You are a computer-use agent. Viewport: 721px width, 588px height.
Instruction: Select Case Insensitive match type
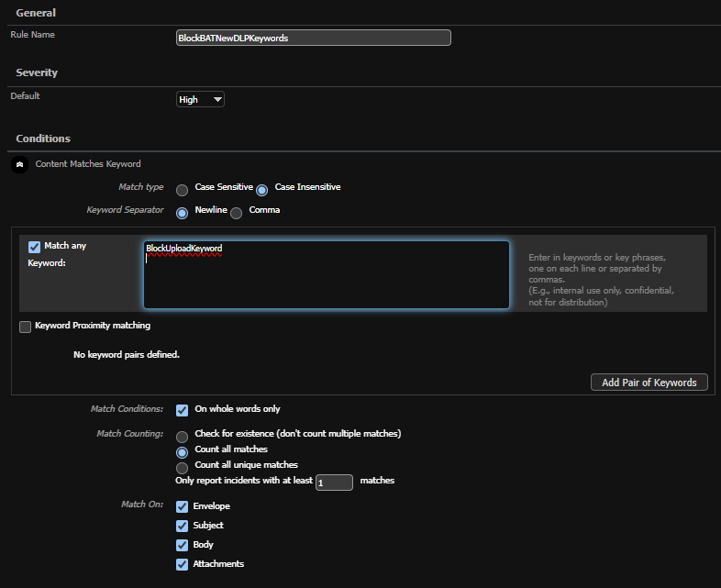pos(262,190)
